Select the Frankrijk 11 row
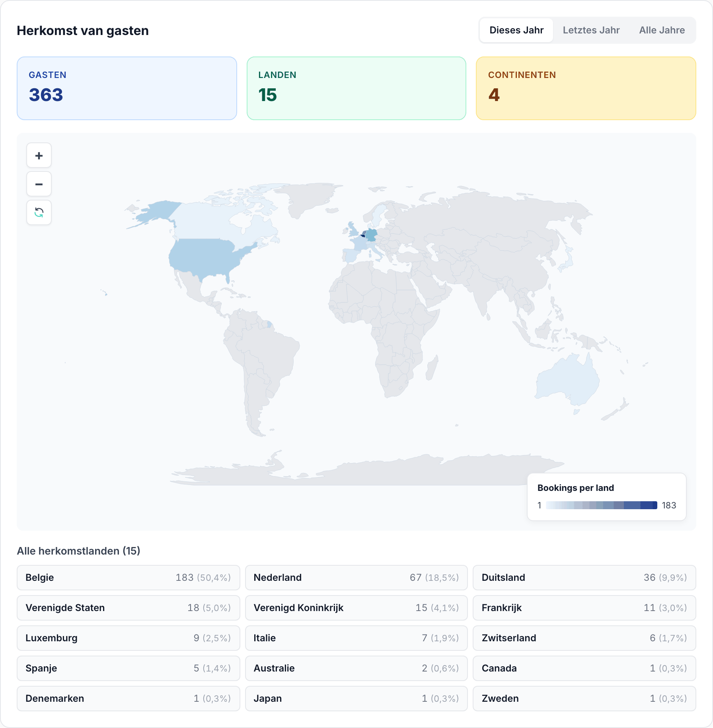713x728 pixels. coord(584,608)
